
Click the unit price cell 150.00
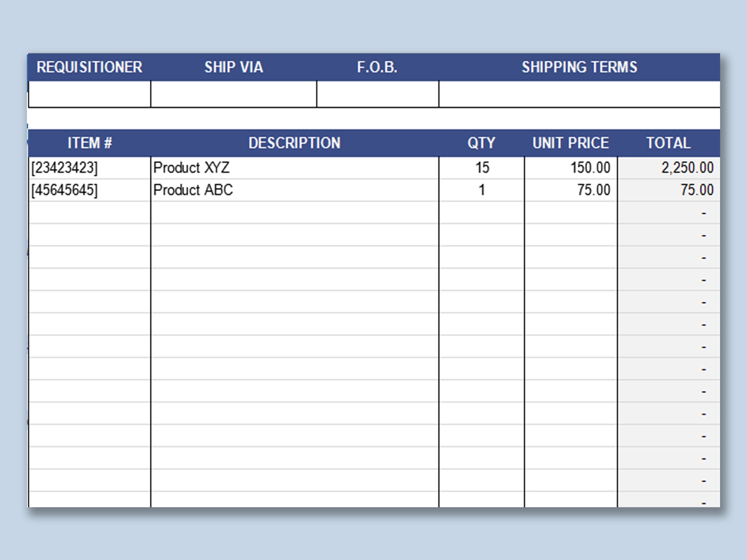click(x=571, y=168)
